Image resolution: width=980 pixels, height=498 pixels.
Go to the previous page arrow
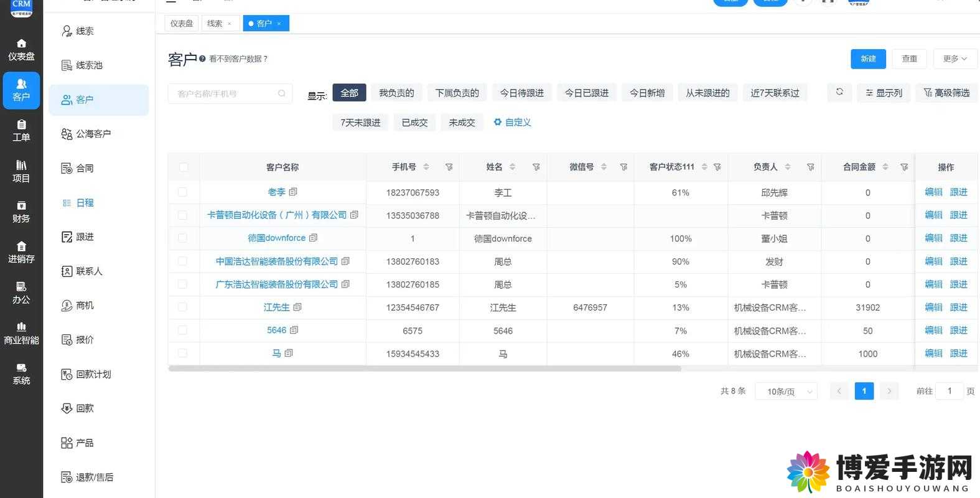click(x=839, y=391)
